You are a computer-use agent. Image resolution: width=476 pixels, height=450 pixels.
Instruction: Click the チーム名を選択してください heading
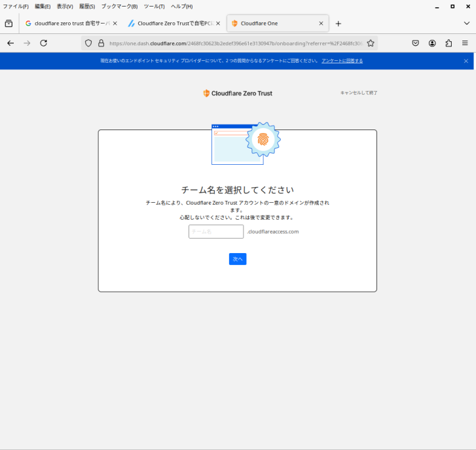coord(238,190)
